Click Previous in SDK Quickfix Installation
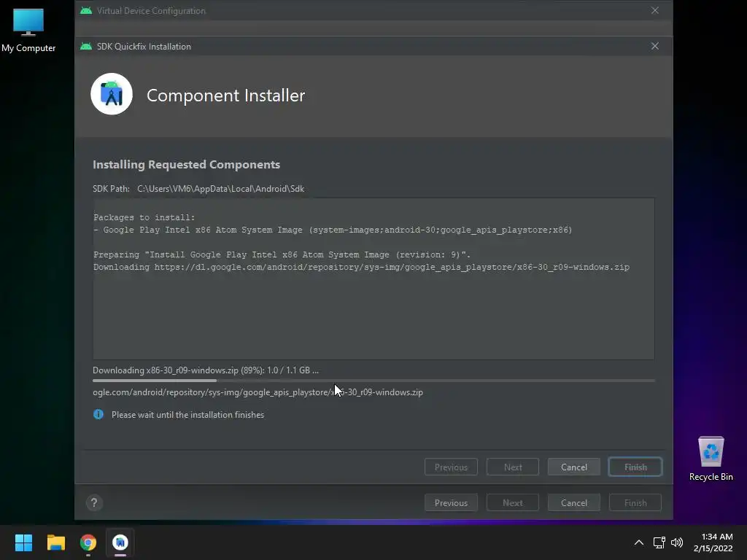747x560 pixels. (x=451, y=467)
